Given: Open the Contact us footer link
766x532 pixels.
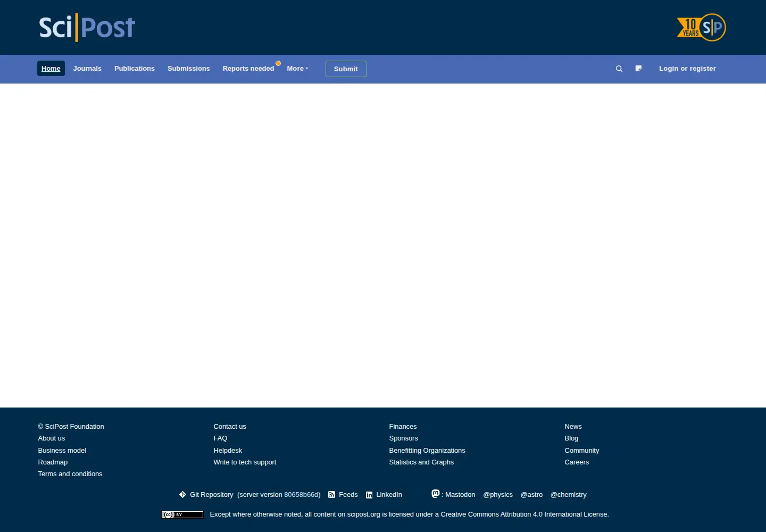Looking at the screenshot, I should (x=230, y=427).
